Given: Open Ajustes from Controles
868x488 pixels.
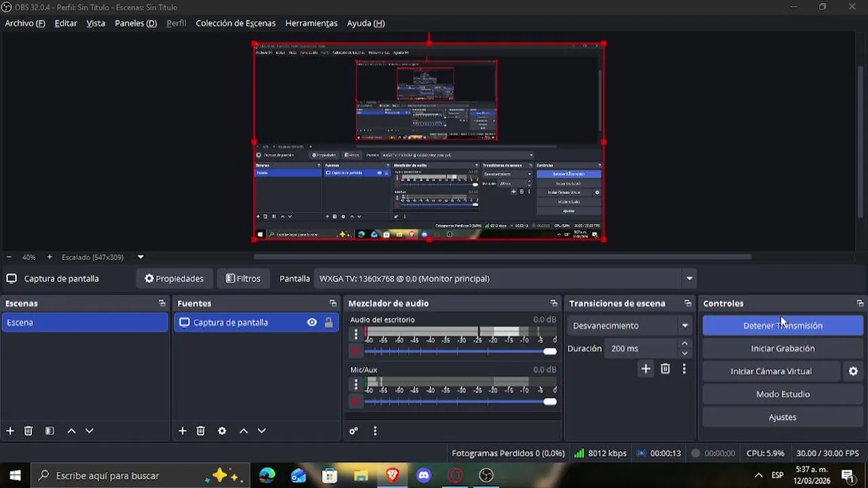Looking at the screenshot, I should tap(783, 418).
